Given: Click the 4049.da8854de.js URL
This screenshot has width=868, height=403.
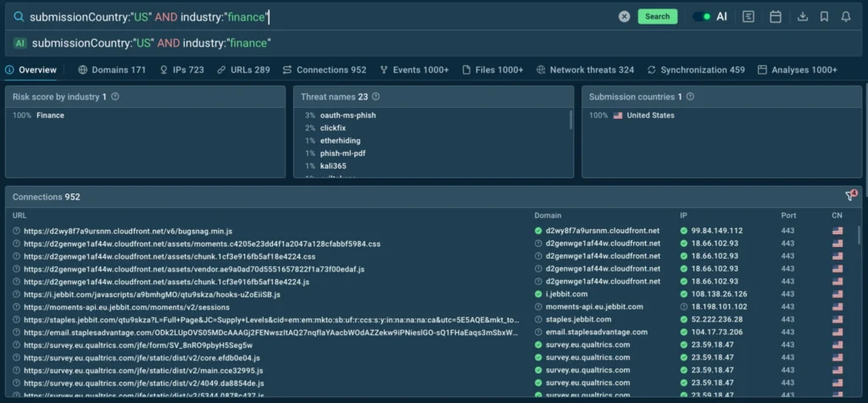Looking at the screenshot, I should (144, 383).
